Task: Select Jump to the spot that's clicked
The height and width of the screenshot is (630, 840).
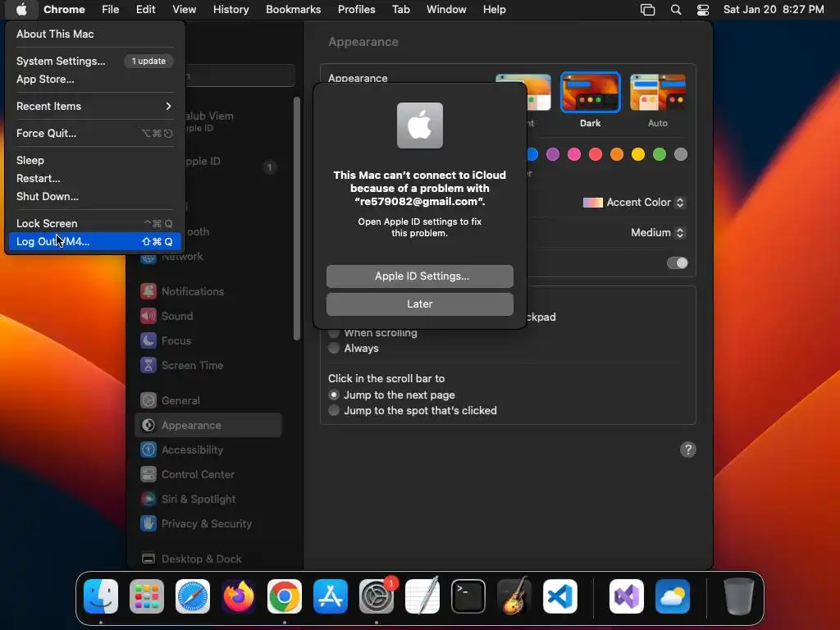Action: click(334, 410)
